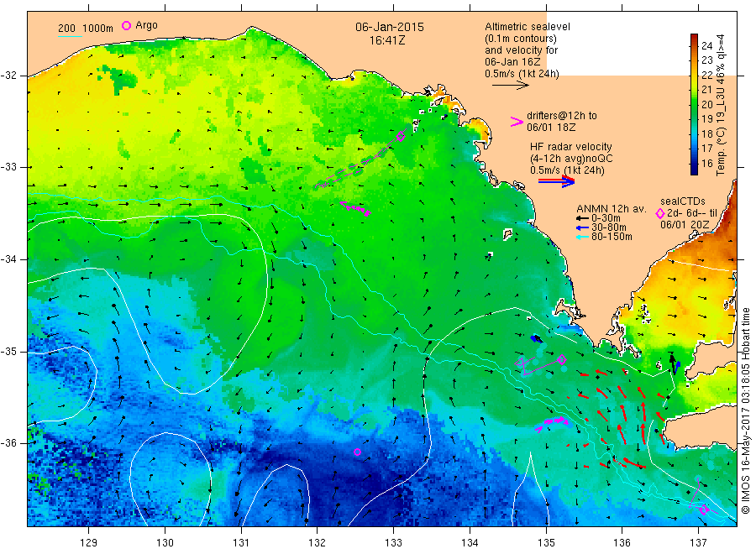The height and width of the screenshot is (554, 756).
Task: Click the '0.5m/s (1kt 24h)' text under Altimetric sealevel
Action: 522,74
